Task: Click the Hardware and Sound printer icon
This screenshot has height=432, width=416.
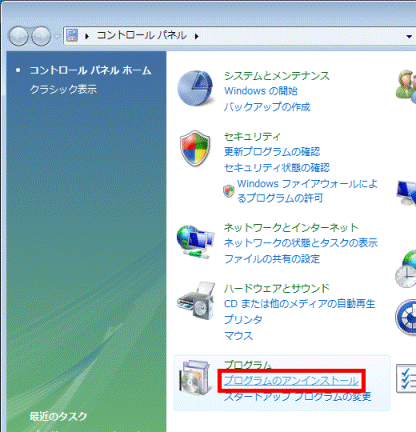Action: coord(195,301)
